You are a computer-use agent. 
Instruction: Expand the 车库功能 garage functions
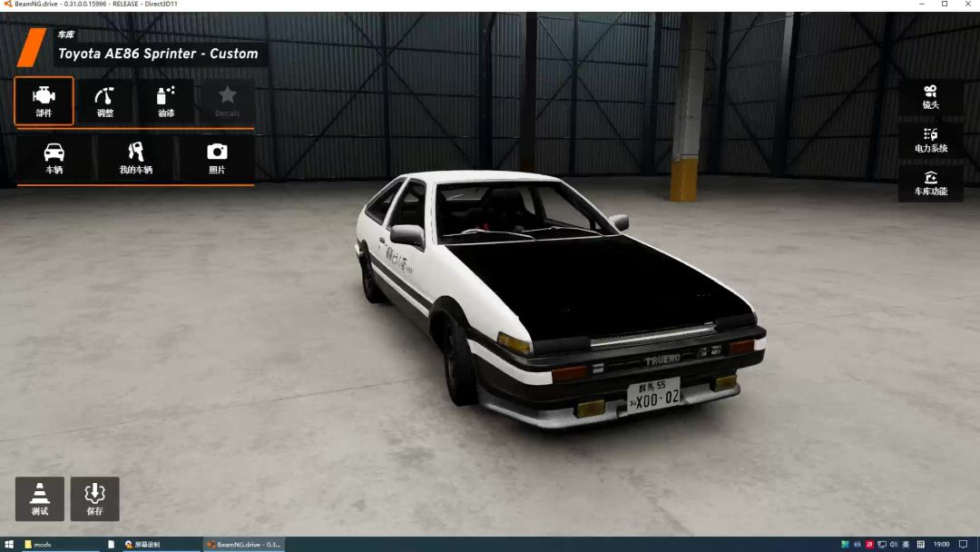coord(931,183)
